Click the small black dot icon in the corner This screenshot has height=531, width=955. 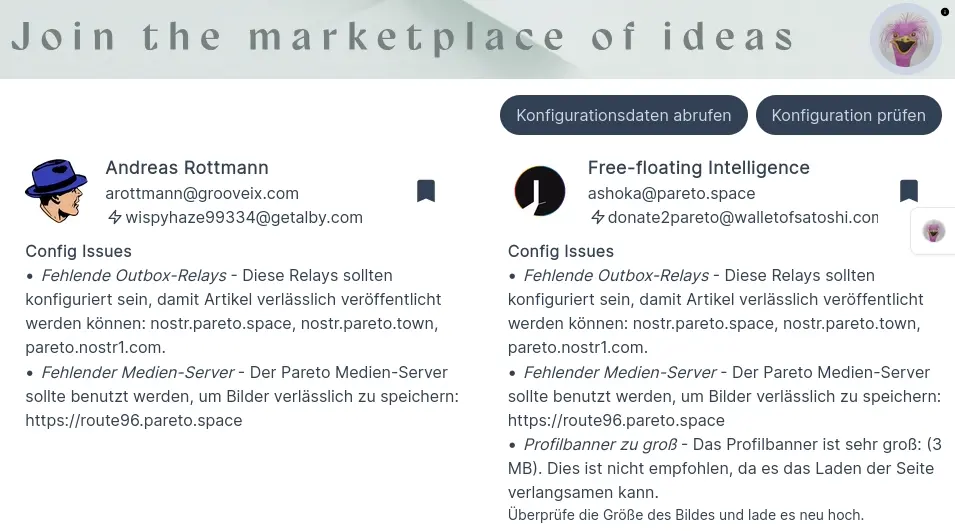[x=945, y=12]
